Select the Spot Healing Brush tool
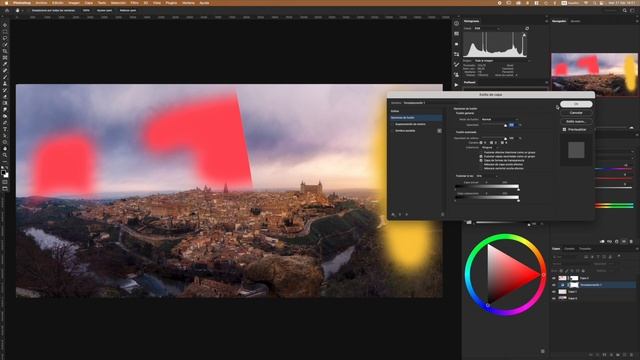This screenshot has height=360, width=640. [x=5, y=71]
